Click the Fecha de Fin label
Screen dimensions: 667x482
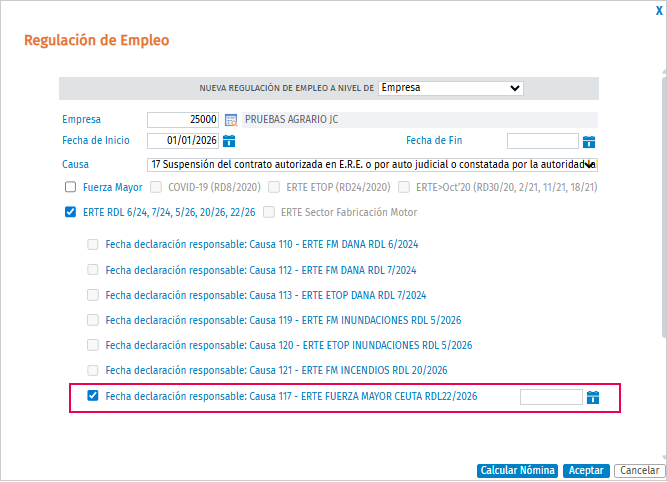434,140
